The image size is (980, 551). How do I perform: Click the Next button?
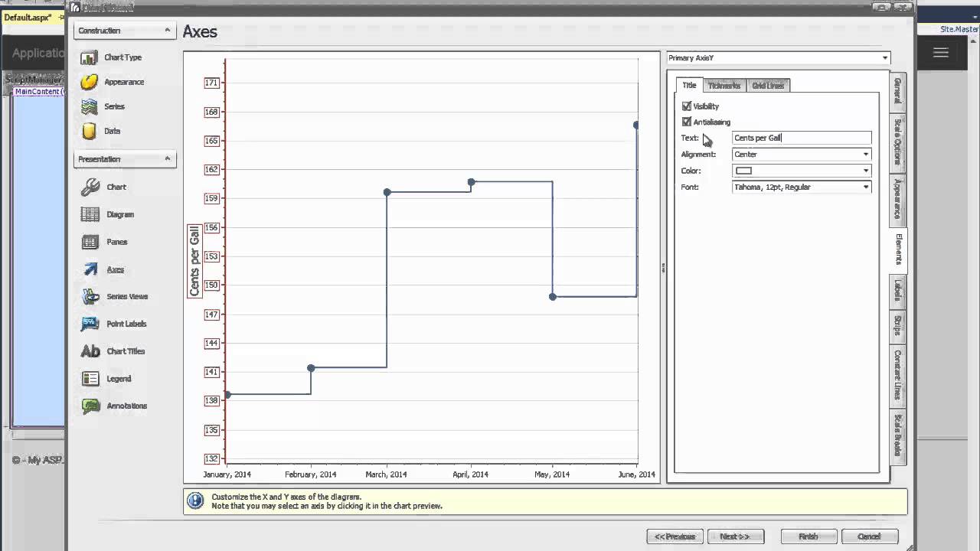(735, 536)
